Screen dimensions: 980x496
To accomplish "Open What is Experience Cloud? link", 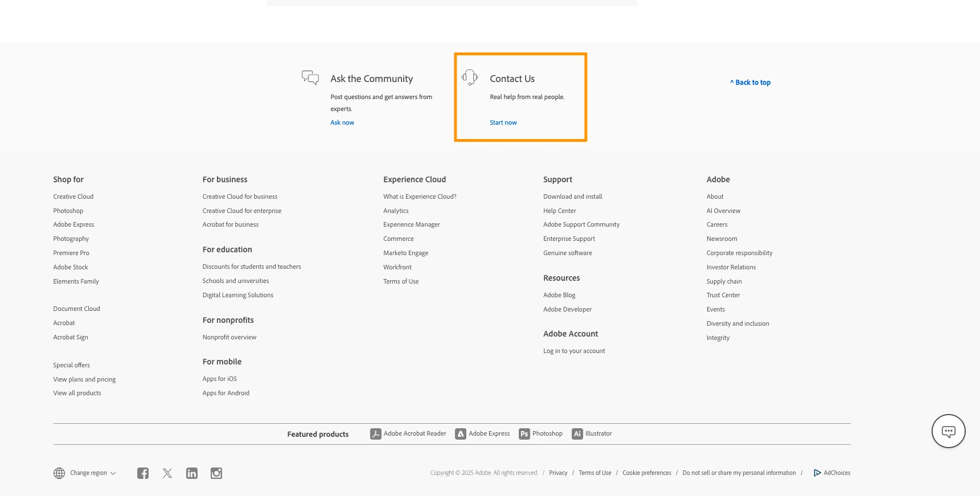I will [420, 196].
